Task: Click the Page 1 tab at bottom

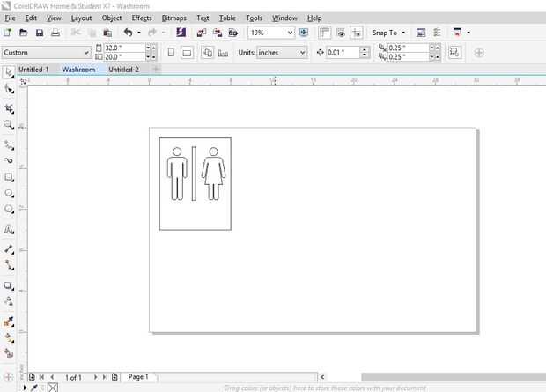Action: (x=138, y=376)
